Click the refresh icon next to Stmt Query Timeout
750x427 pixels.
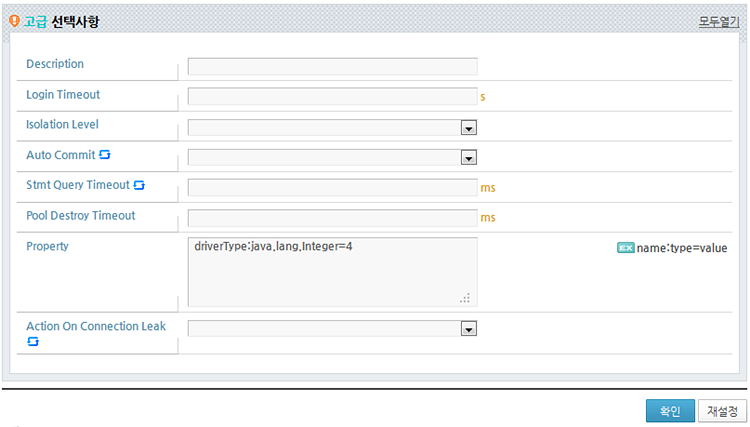click(139, 185)
